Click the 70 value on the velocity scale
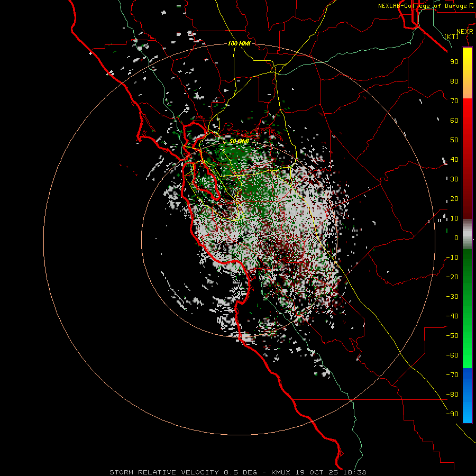476x476 pixels. point(454,101)
